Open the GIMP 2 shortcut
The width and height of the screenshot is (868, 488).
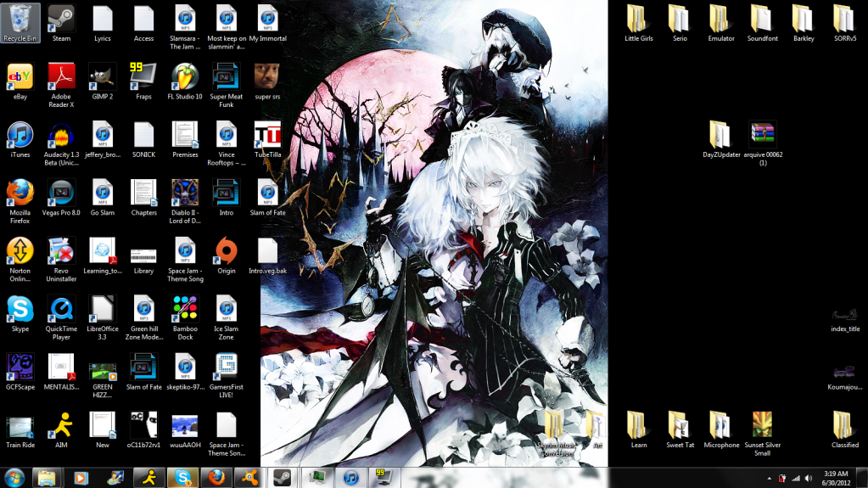coord(103,81)
